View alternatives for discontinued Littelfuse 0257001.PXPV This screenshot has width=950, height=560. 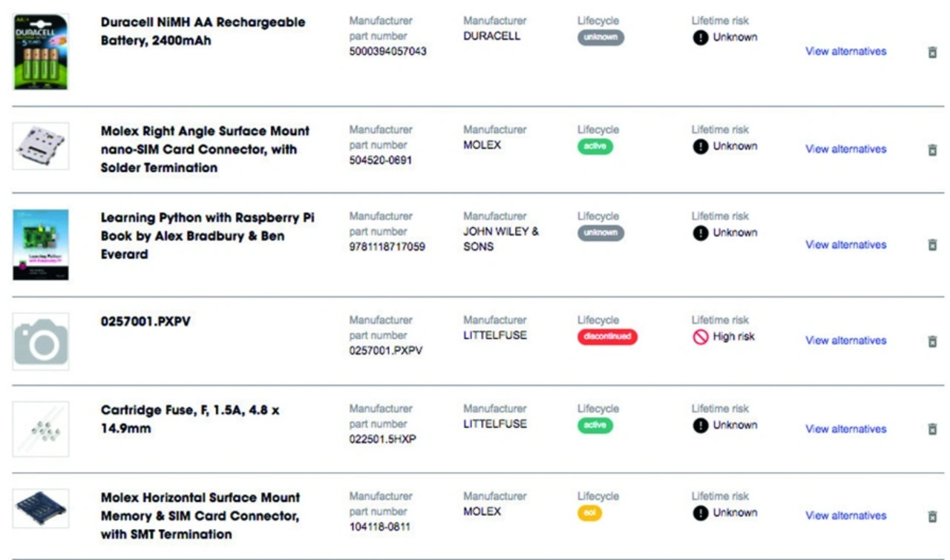pyautogui.click(x=845, y=340)
